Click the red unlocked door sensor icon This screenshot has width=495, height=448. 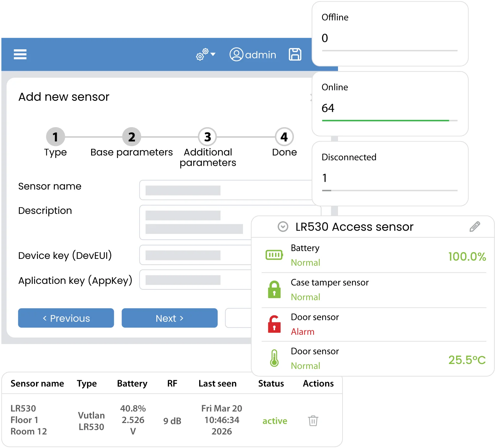(x=274, y=324)
